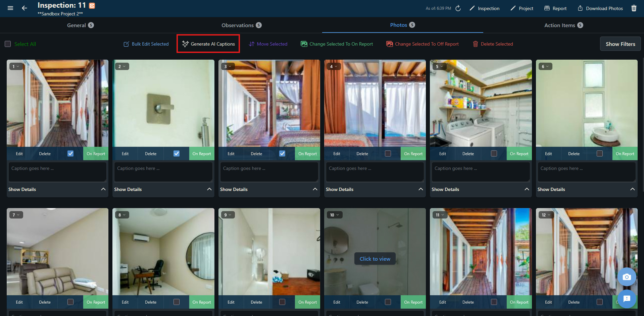Click the red Off Report image icon
Viewport: 644px width, 316px height.
(x=390, y=44)
